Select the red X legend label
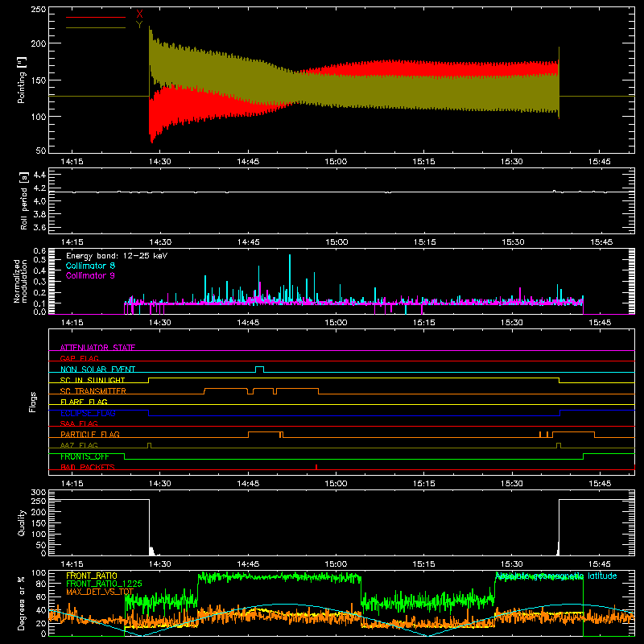Viewport: 644px width, 644px height. 139,14
